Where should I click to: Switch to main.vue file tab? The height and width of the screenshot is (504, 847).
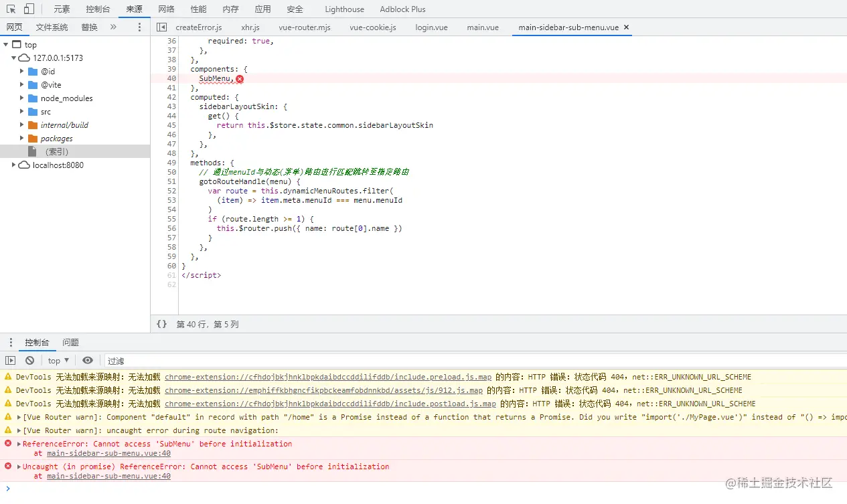tap(483, 27)
